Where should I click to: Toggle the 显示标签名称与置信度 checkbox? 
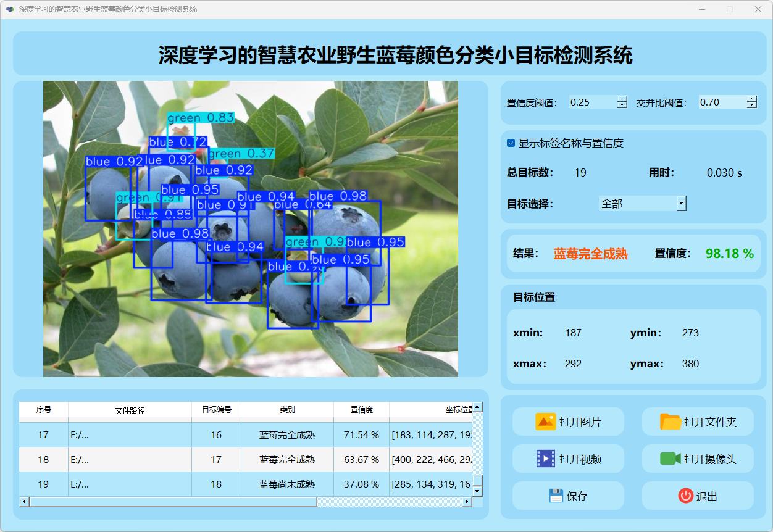click(x=511, y=143)
